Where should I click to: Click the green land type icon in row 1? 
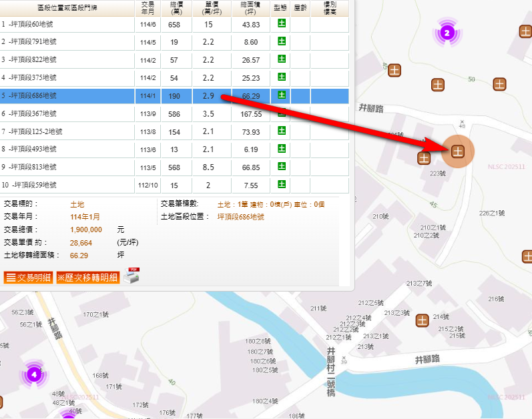click(282, 24)
